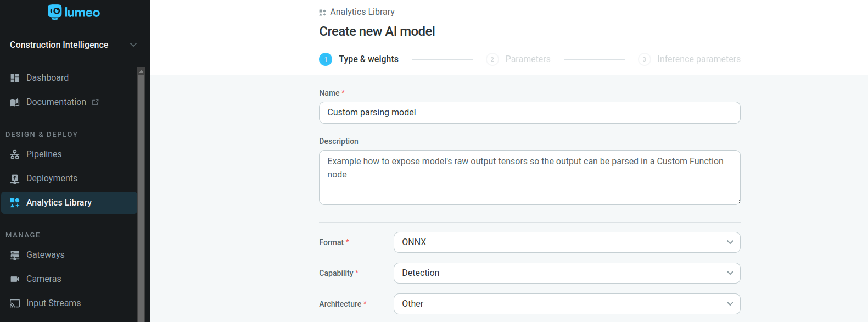Click the Analytics Library breadcrumb link
The height and width of the screenshot is (322, 868).
pos(362,12)
